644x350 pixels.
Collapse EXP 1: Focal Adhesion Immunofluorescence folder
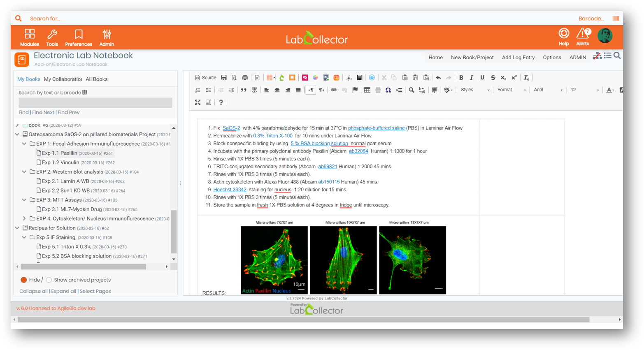[24, 144]
